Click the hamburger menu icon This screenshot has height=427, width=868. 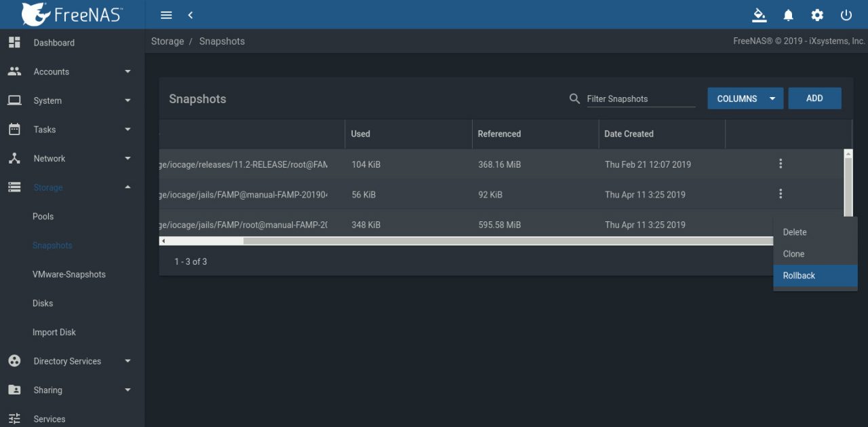166,15
